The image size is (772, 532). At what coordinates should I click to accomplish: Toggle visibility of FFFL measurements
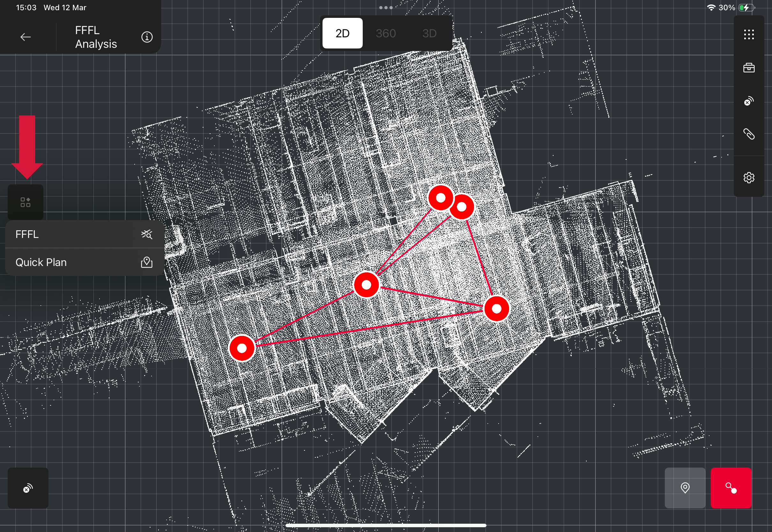pyautogui.click(x=147, y=234)
